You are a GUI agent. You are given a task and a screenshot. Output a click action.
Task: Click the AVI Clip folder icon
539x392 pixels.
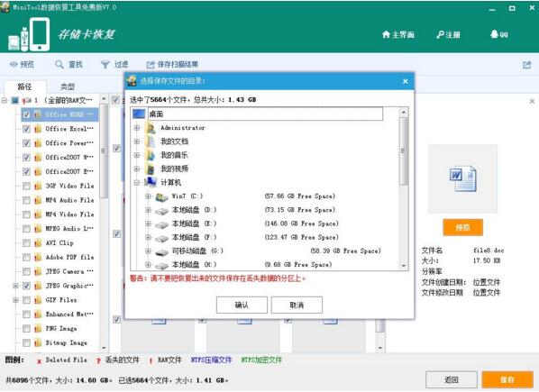(x=38, y=243)
